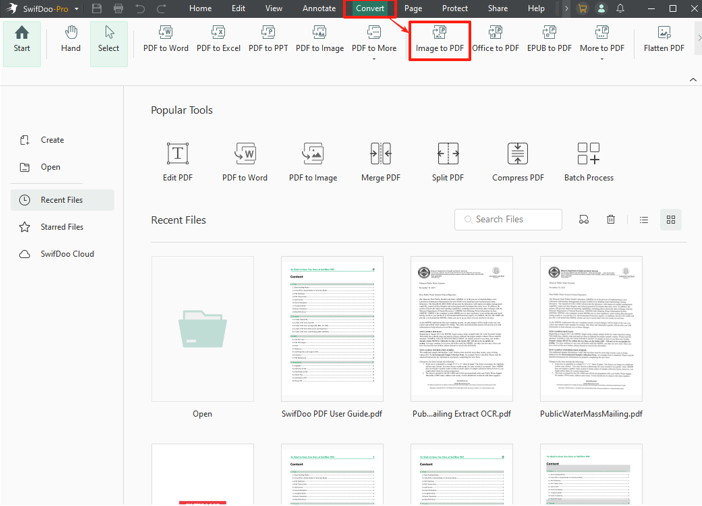Screen dimensions: 702x506
Task: Open the Protect tab
Action: click(x=455, y=9)
